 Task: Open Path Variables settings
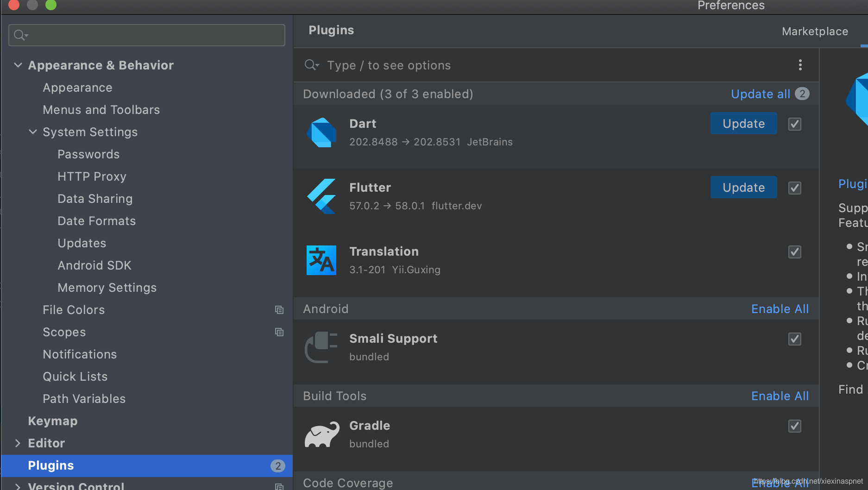click(x=84, y=399)
